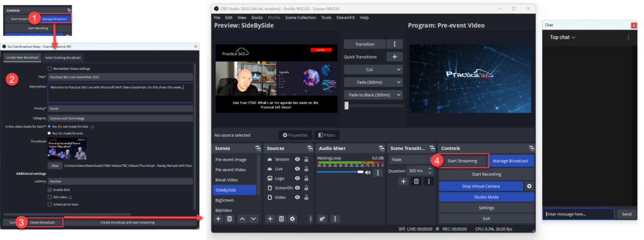Delete selected source using trash icon
644x240 pixels.
(x=281, y=219)
